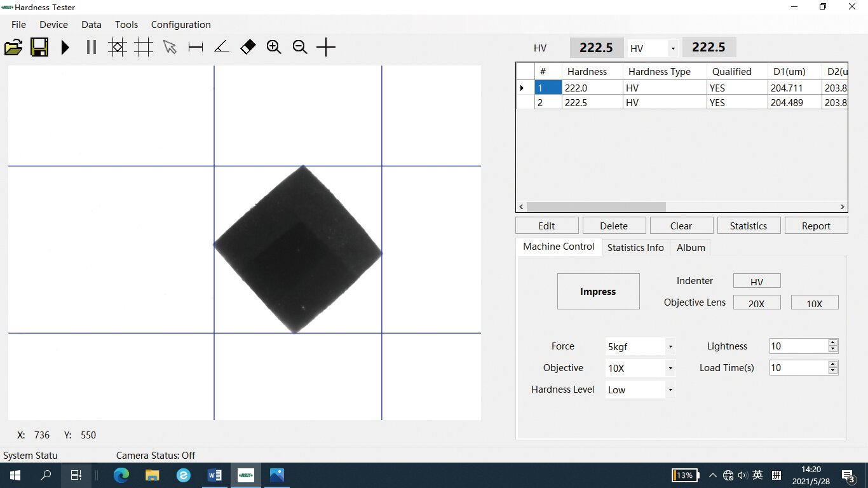Click the Qualified column header
The width and height of the screenshot is (868, 488).
737,72
